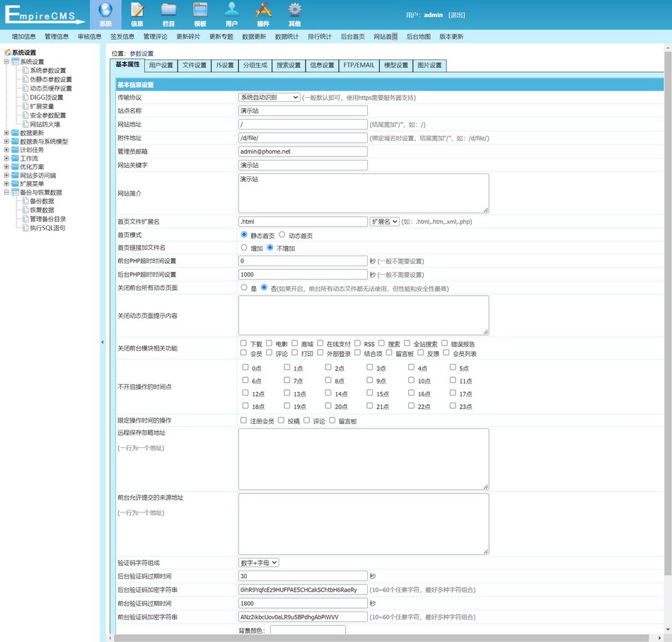Select the 动态首页 radio button
This screenshot has width=672, height=642.
(282, 234)
